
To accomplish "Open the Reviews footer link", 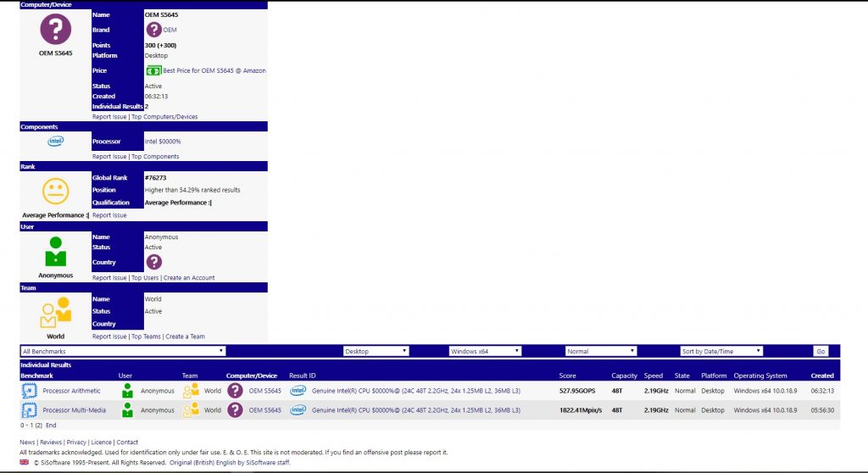I will click(50, 442).
